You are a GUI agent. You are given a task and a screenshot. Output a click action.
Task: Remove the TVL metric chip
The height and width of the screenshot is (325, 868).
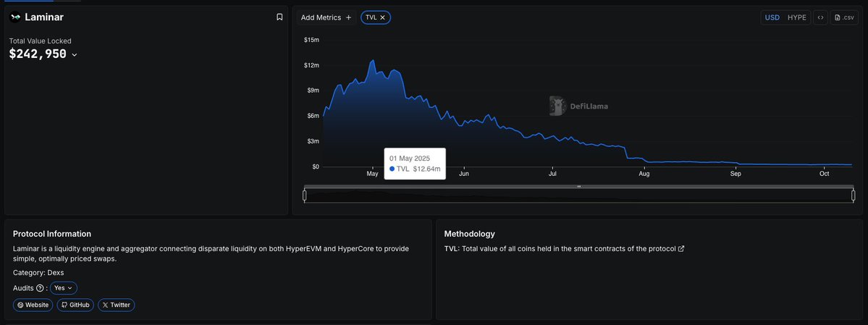point(382,17)
